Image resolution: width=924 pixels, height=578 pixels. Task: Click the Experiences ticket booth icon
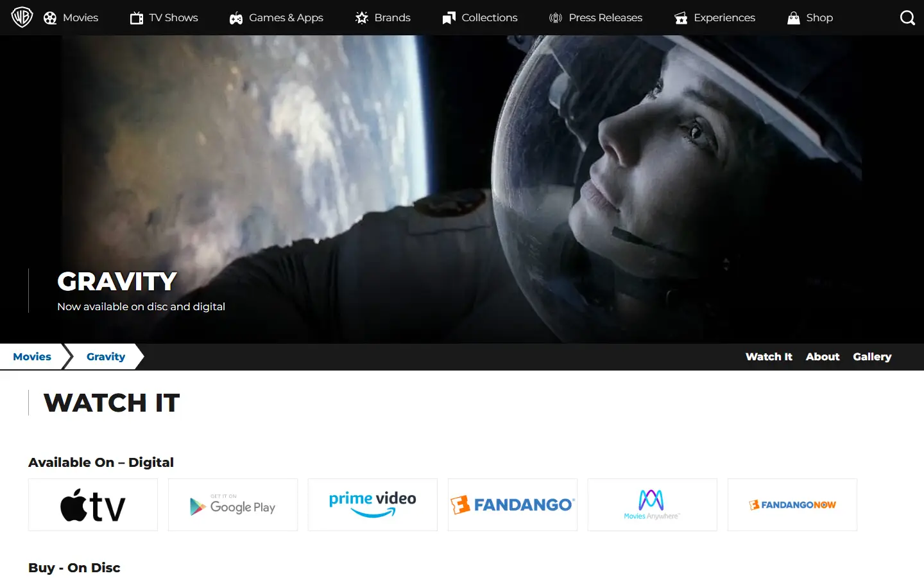tap(681, 18)
